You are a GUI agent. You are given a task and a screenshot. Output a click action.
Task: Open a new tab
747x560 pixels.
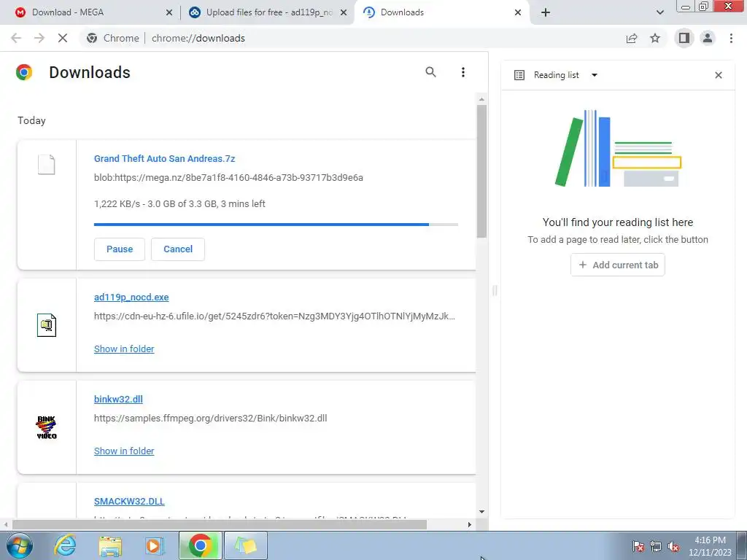[x=546, y=12]
